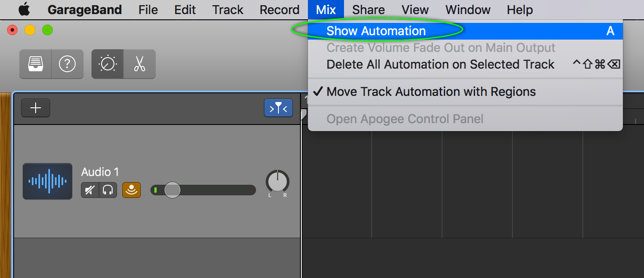Screen dimensions: 644x278
Task: Open the Track menu
Action: coord(228,10)
